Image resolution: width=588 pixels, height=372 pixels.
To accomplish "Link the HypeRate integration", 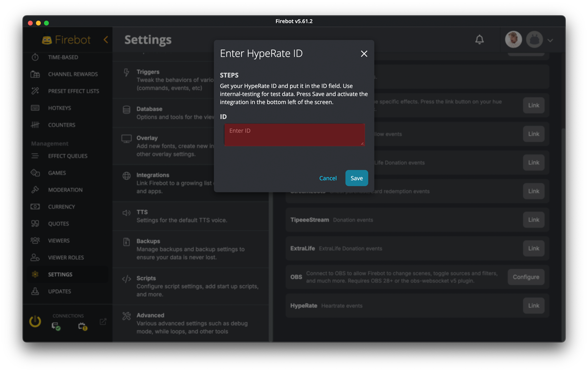I will (x=534, y=306).
